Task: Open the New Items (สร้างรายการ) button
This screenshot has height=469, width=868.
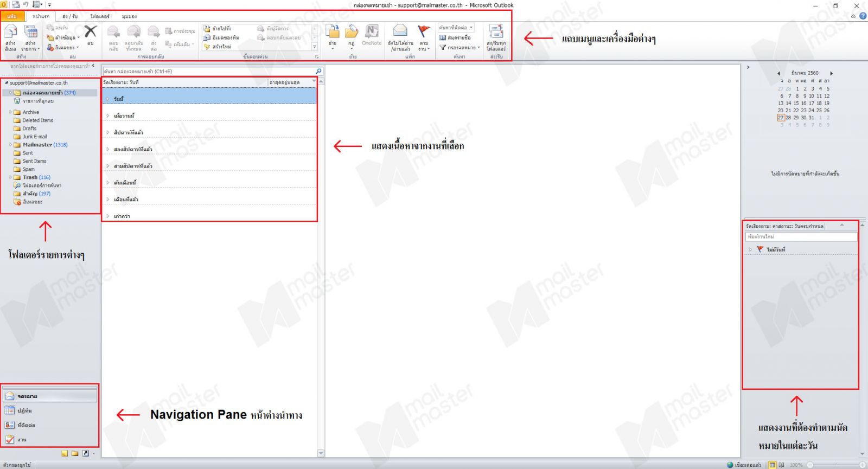Action: point(30,38)
